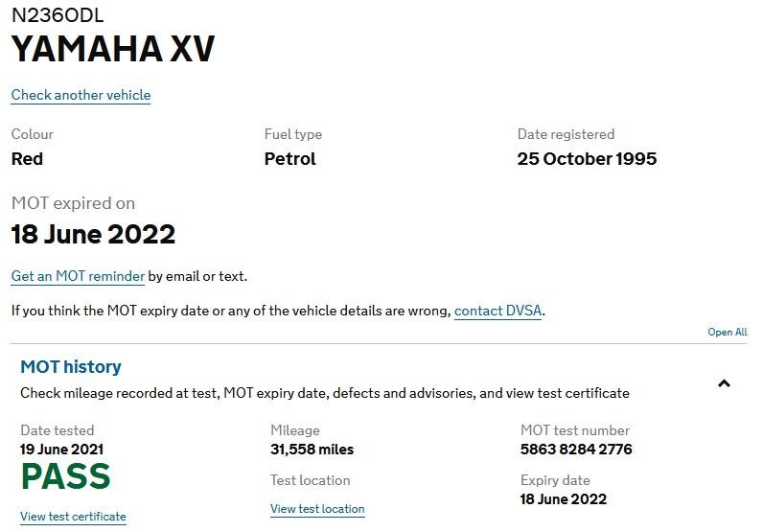
Task: Click the YAMAHA XV vehicle heading
Action: click(x=113, y=50)
